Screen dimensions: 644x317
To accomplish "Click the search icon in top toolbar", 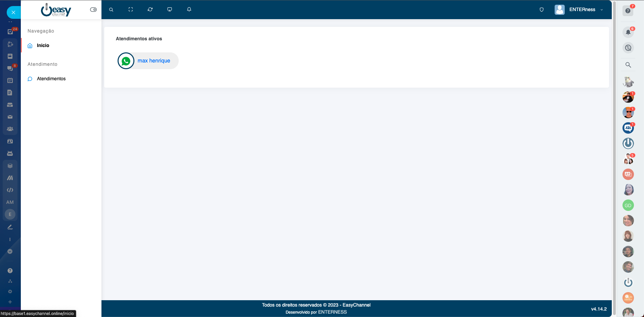I will (x=111, y=10).
